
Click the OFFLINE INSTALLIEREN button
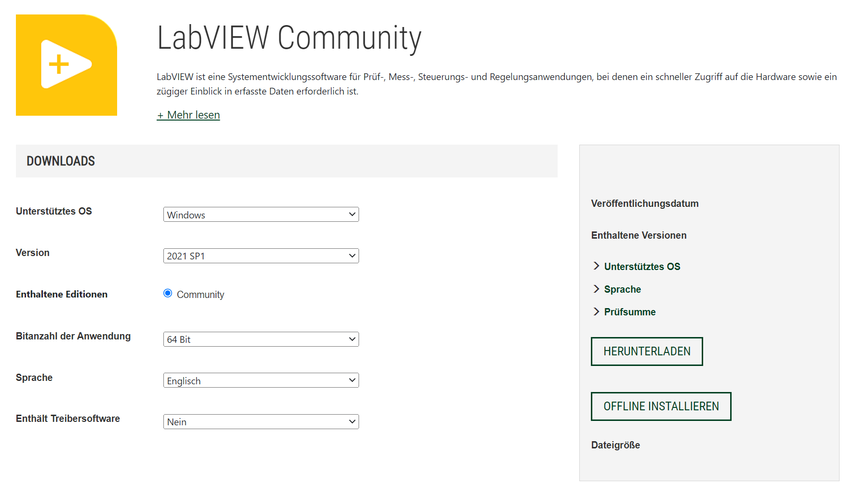click(x=661, y=406)
